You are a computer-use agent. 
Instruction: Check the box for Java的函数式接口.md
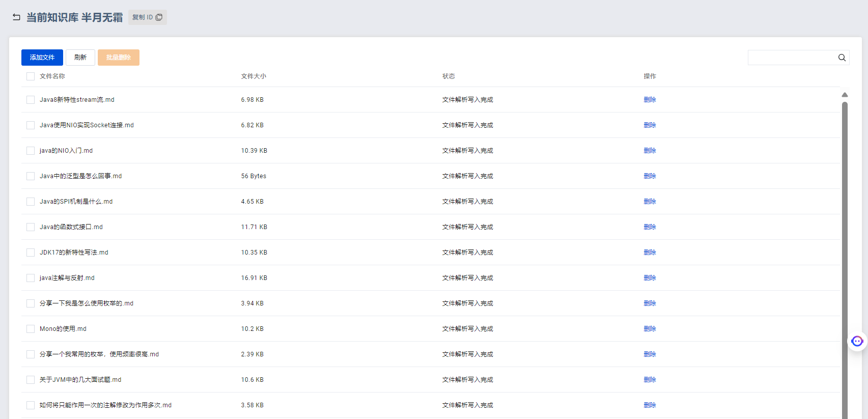point(31,227)
